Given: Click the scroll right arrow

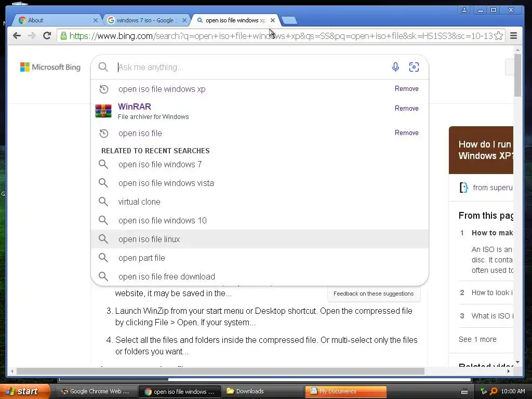Looking at the screenshot, I should pos(508,371).
